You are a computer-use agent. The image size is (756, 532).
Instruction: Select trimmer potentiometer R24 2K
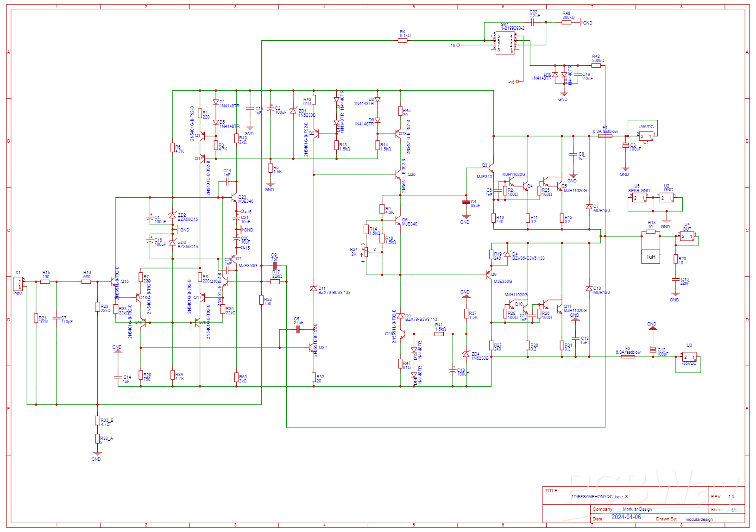(x=366, y=252)
